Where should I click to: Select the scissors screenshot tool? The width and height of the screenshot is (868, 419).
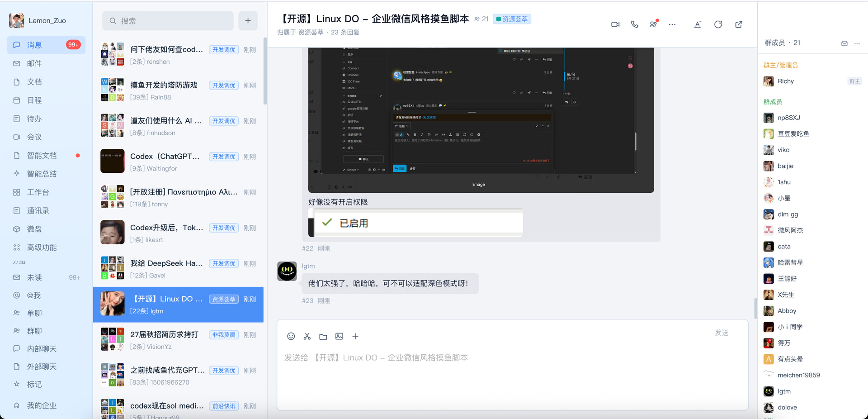click(x=307, y=336)
